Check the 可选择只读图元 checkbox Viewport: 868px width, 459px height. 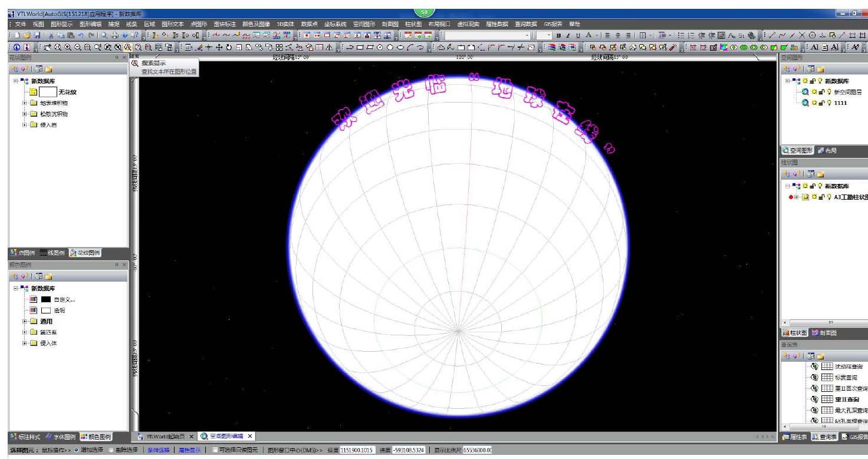pyautogui.click(x=215, y=450)
